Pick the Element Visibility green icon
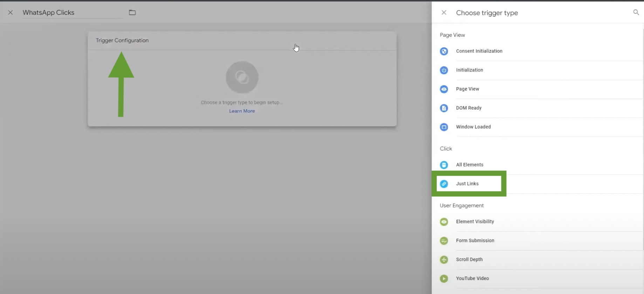Image resolution: width=644 pixels, height=294 pixels. (444, 222)
